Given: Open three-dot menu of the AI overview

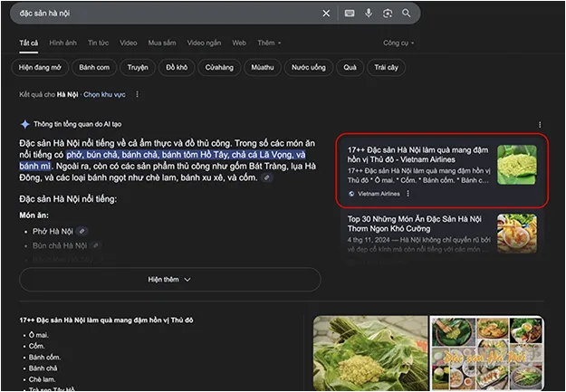Looking at the screenshot, I should (x=540, y=125).
